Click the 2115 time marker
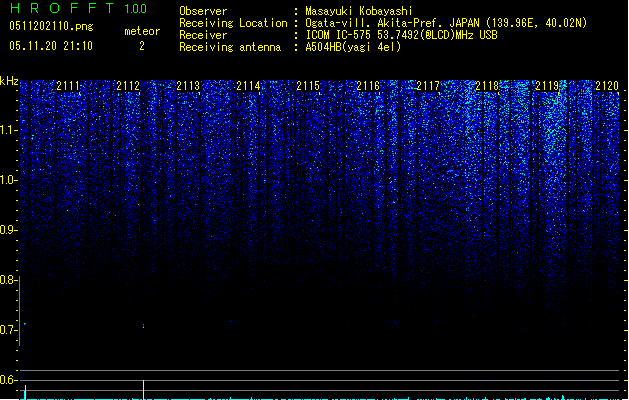The height and width of the screenshot is (400, 629). click(x=308, y=86)
